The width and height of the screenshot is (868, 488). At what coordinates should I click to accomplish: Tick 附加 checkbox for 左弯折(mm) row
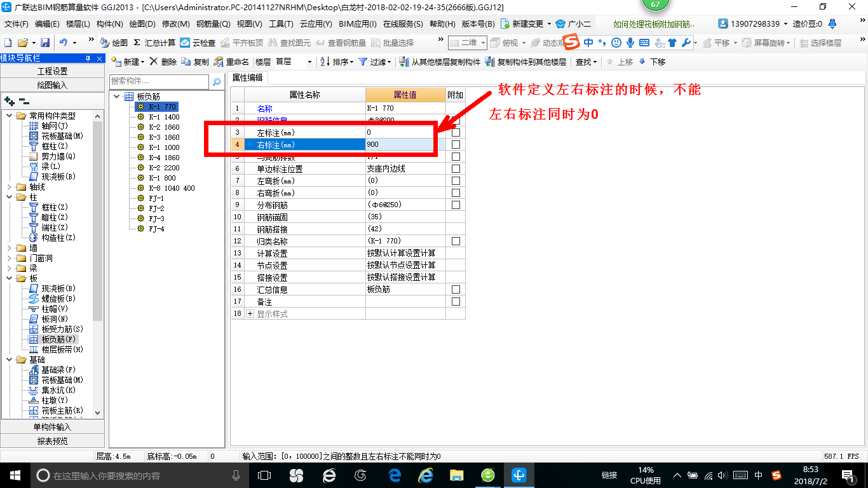pos(456,181)
